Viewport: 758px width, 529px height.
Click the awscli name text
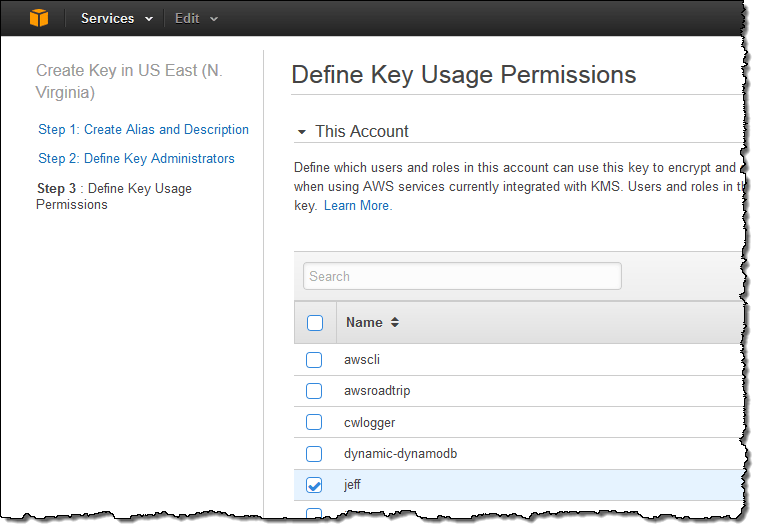(362, 360)
